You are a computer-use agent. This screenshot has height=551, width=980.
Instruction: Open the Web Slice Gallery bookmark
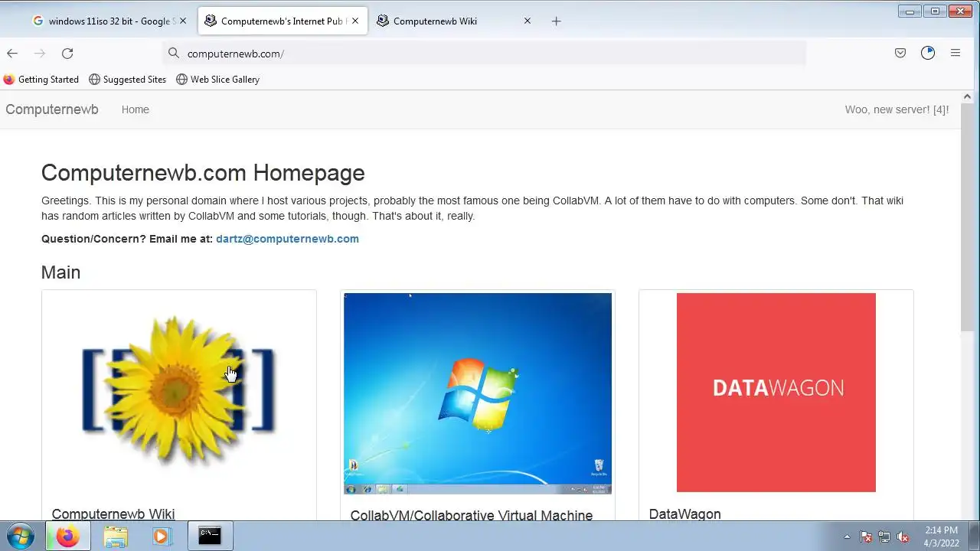tap(217, 79)
